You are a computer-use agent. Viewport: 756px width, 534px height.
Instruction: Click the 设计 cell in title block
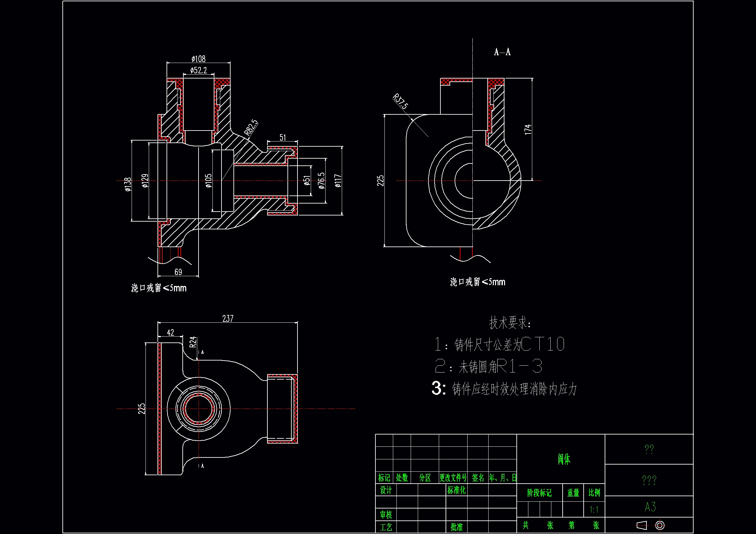(x=386, y=490)
